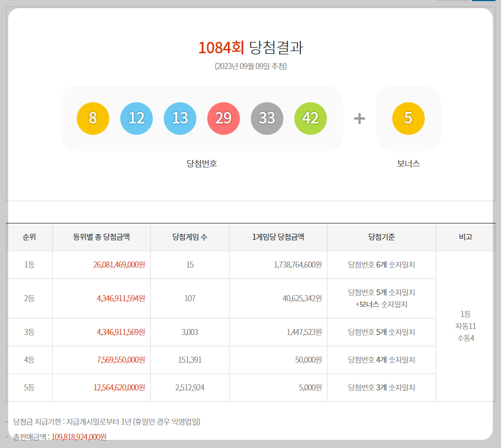Click the 당첨번호 label under the balls
Screen dimensions: 501x448
[x=202, y=164]
